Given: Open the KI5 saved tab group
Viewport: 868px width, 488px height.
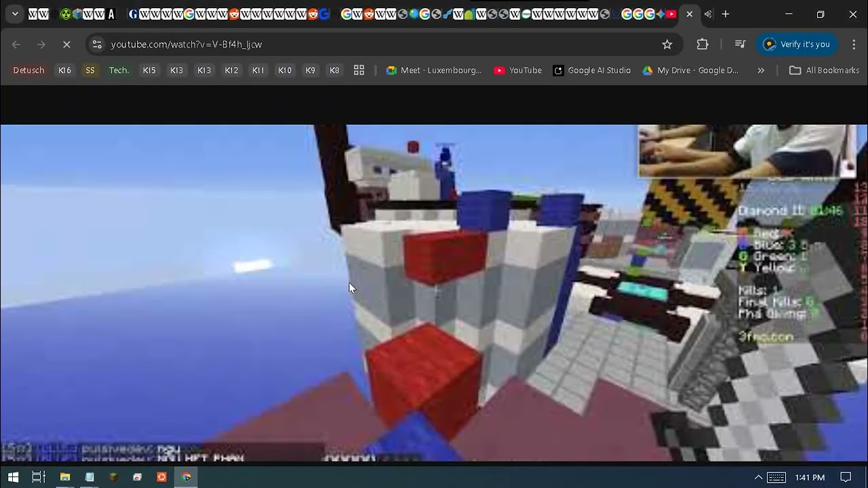Looking at the screenshot, I should 149,70.
